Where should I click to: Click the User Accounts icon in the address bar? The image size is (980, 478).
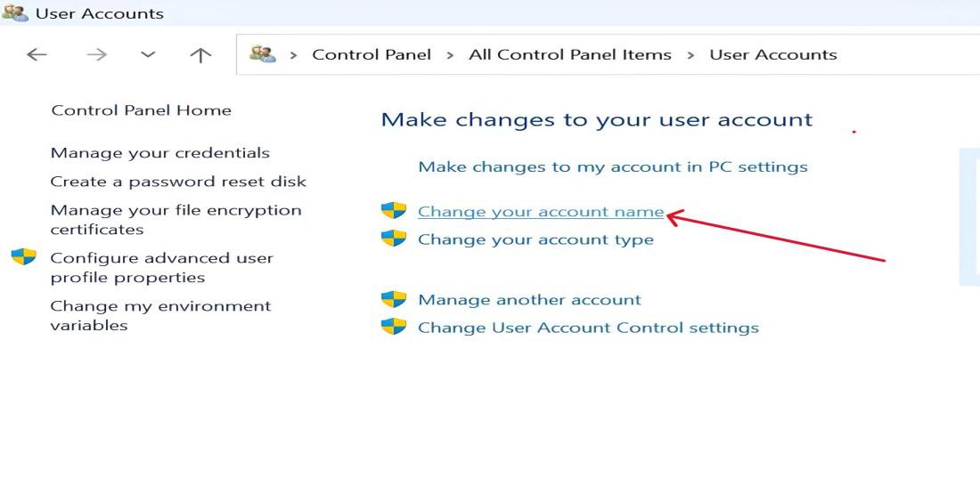point(262,54)
